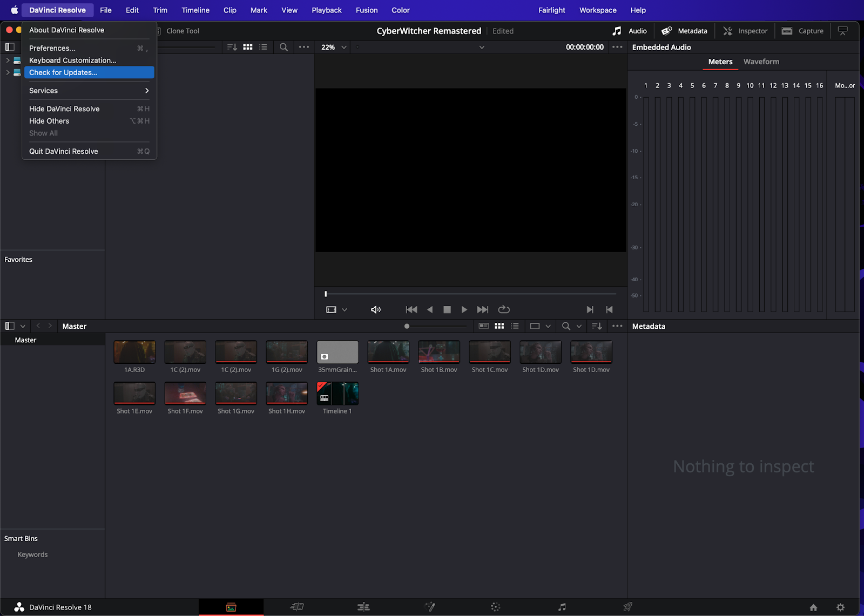
Task: Select the 1A.R3D clip thumbnail
Action: [134, 352]
